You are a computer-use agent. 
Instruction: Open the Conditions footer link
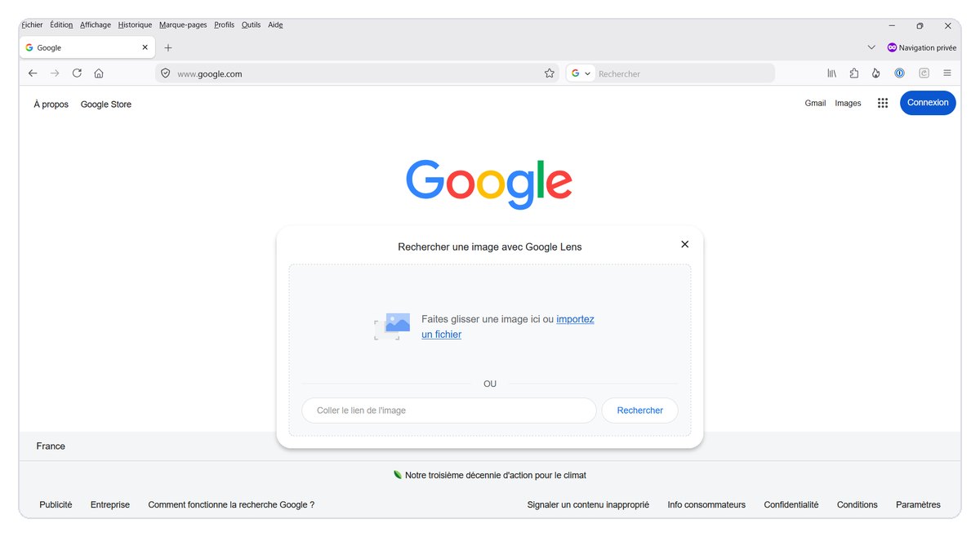pos(857,505)
